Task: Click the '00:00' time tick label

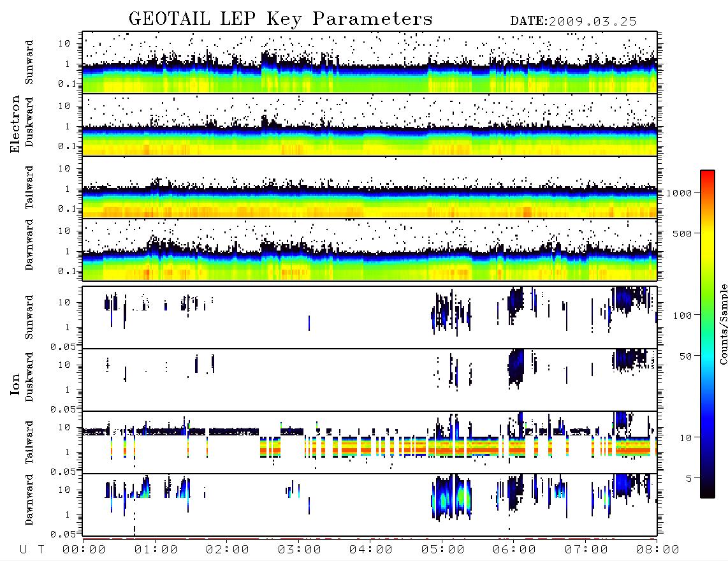Action: click(84, 550)
